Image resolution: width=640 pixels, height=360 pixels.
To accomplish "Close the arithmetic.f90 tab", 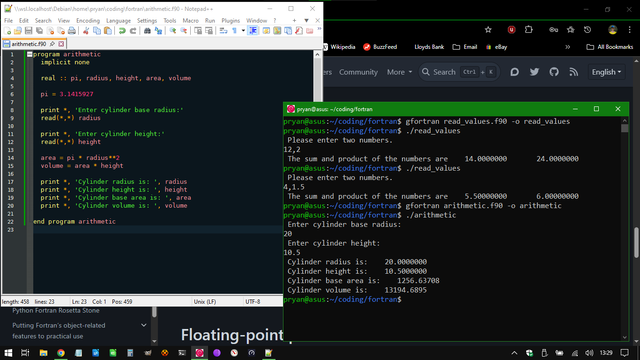I will click(x=61, y=44).
